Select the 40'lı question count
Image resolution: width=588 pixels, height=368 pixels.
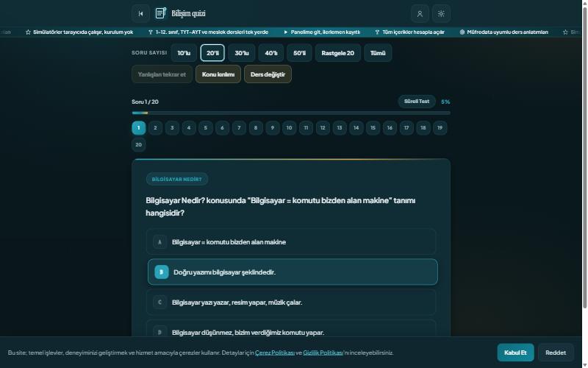[270, 53]
